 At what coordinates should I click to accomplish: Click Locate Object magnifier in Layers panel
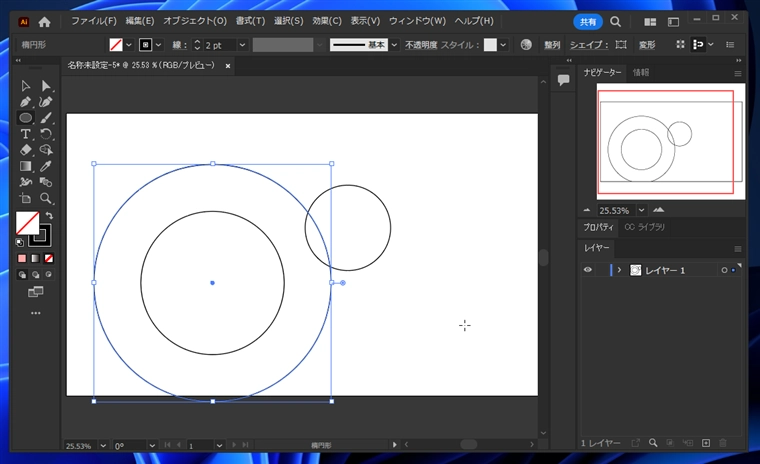point(653,443)
